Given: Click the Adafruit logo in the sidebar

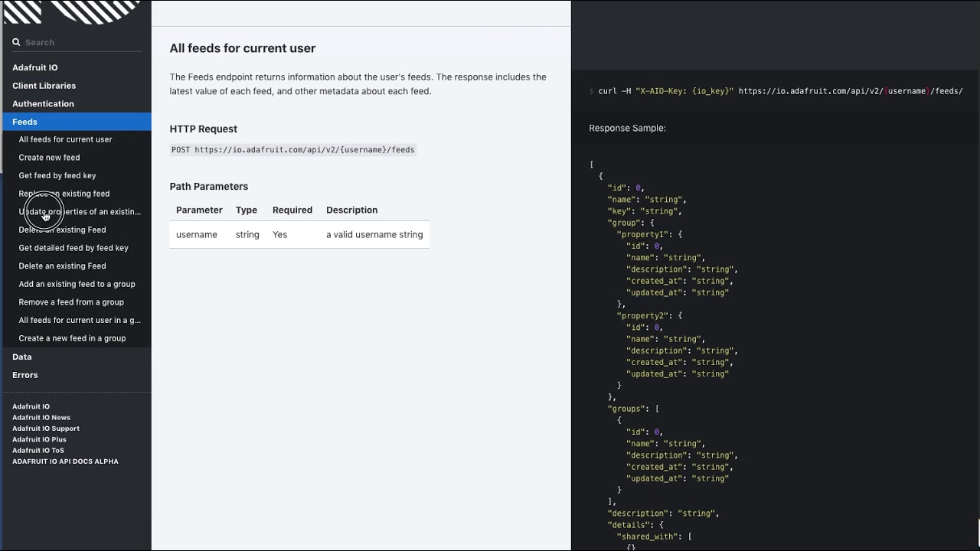Looking at the screenshot, I should point(73,11).
